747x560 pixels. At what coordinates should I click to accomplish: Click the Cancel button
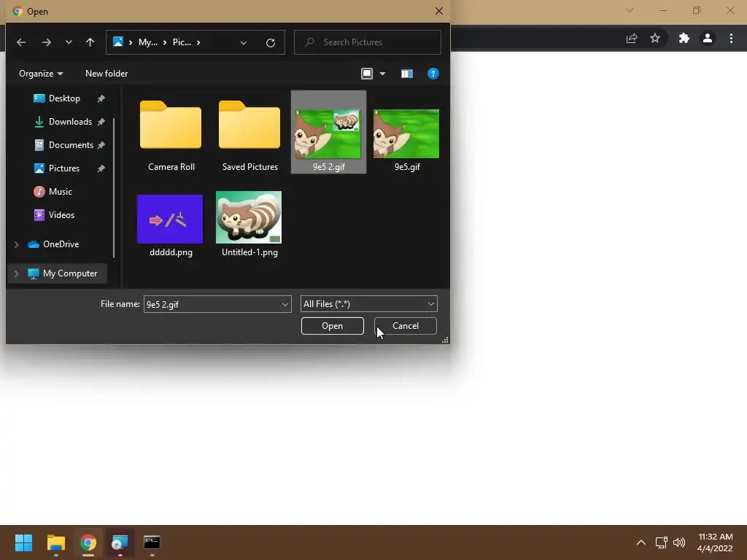406,326
